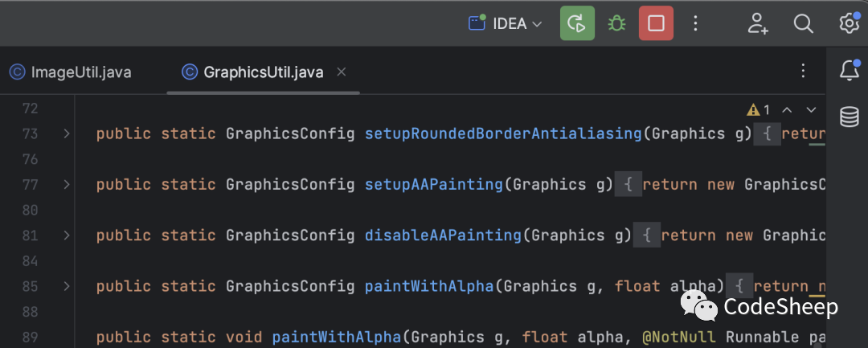Open the Code With Me add-user icon

(758, 24)
